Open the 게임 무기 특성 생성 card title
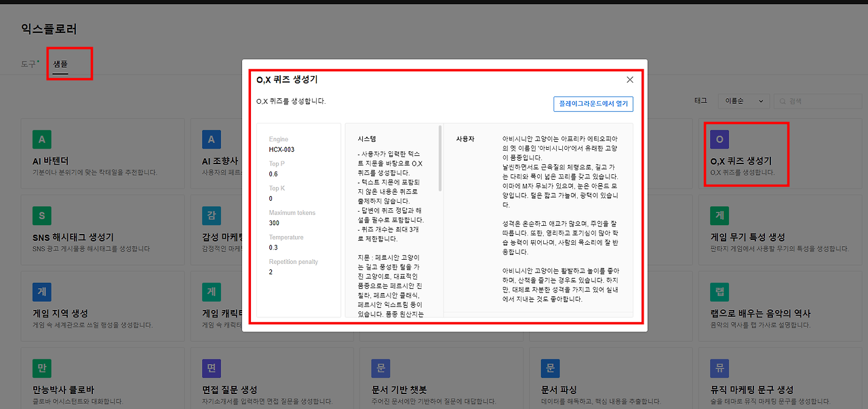The height and width of the screenshot is (409, 868). (747, 237)
